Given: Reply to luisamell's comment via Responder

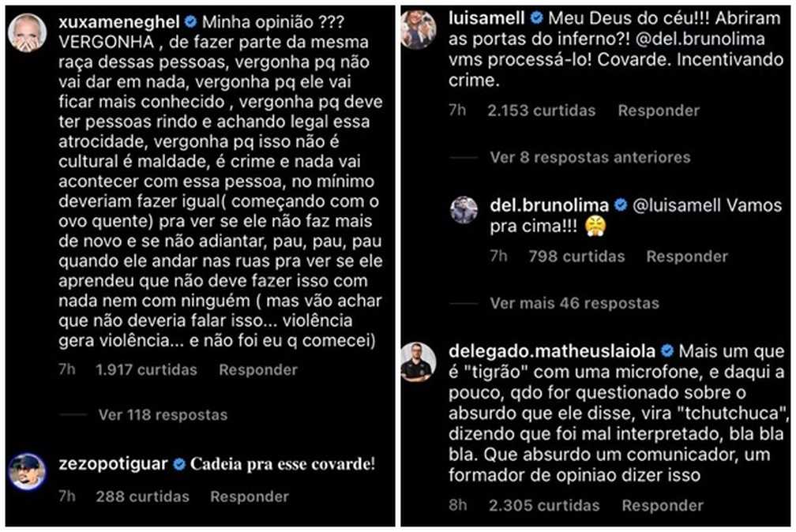Looking at the screenshot, I should [659, 111].
